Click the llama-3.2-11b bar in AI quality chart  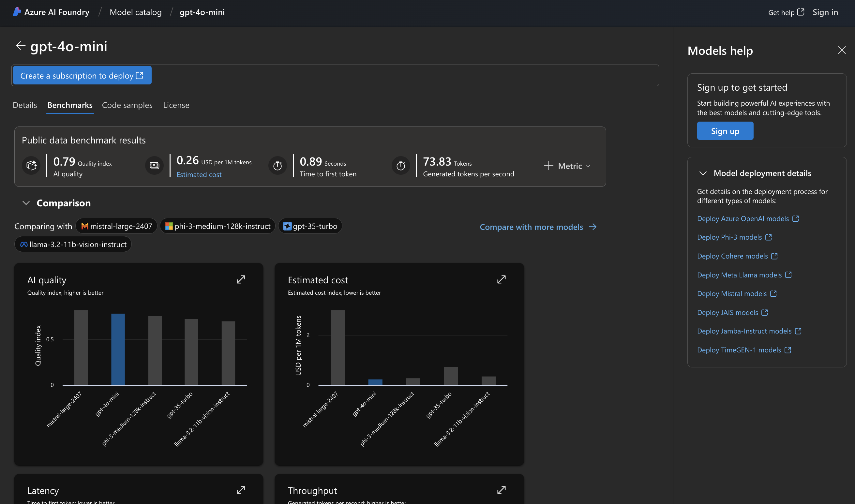[x=228, y=353]
